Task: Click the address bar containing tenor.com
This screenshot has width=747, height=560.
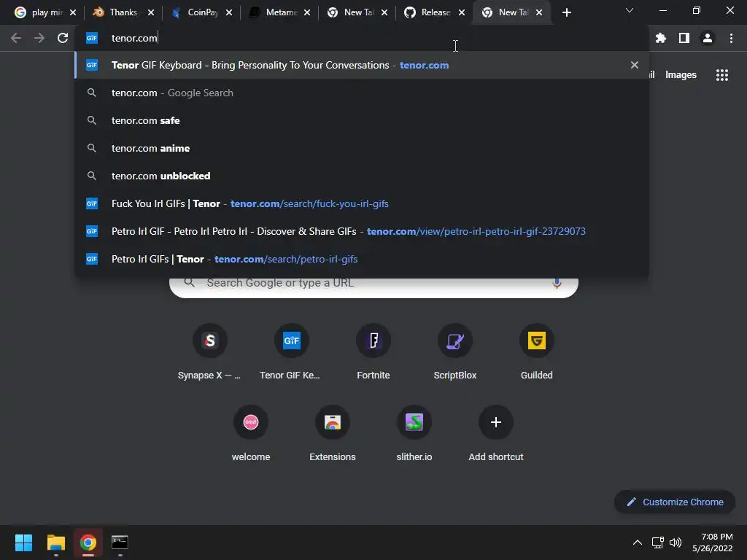Action: point(362,38)
